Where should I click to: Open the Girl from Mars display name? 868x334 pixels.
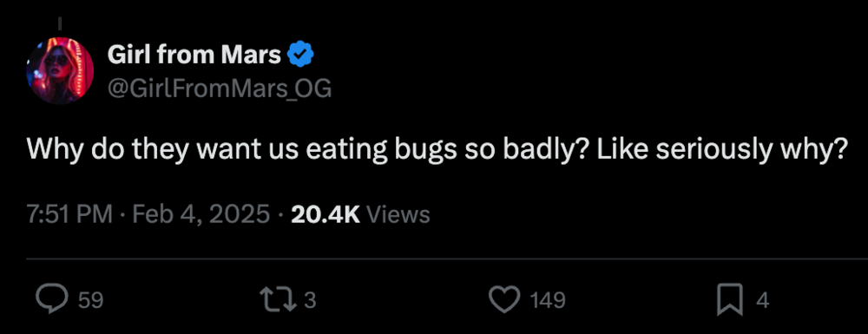click(x=194, y=54)
